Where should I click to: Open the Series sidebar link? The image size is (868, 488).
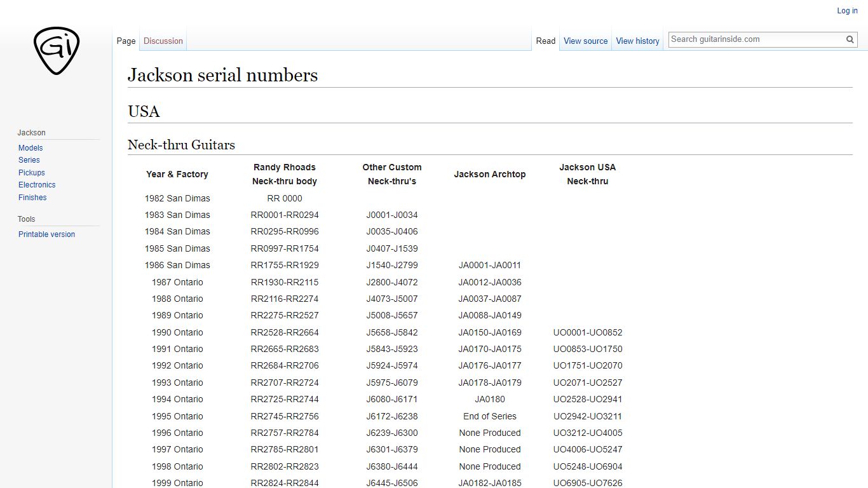29,160
